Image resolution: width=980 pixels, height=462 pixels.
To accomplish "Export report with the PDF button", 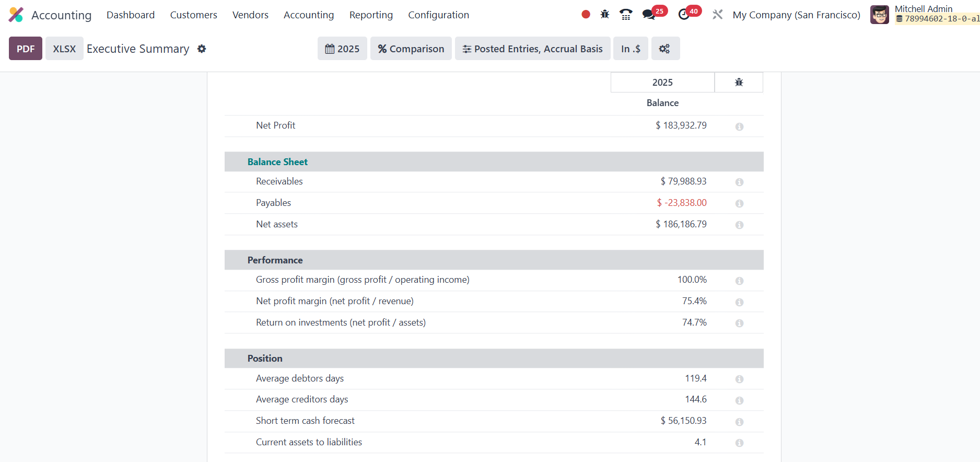I will [26, 49].
